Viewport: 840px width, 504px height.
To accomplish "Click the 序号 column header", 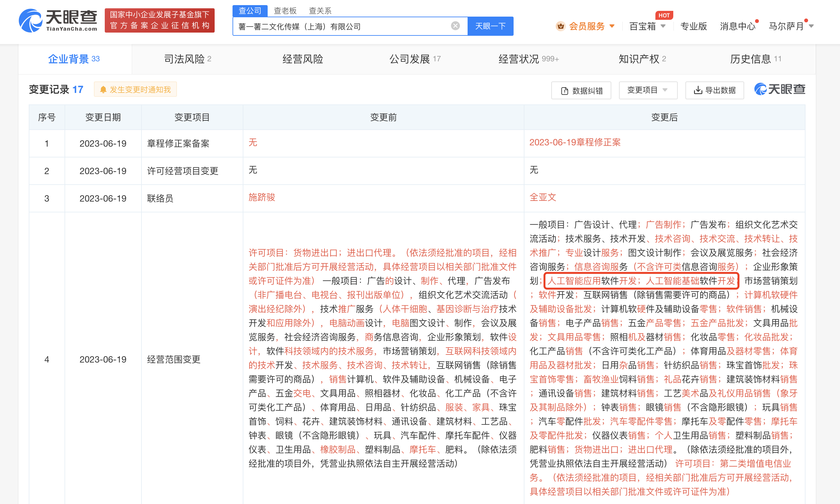I will (47, 118).
